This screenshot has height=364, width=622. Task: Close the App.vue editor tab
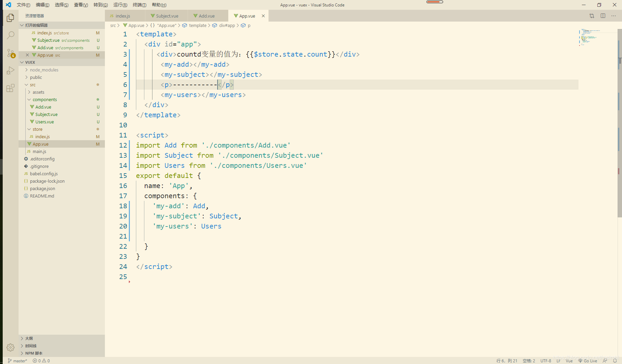point(263,16)
